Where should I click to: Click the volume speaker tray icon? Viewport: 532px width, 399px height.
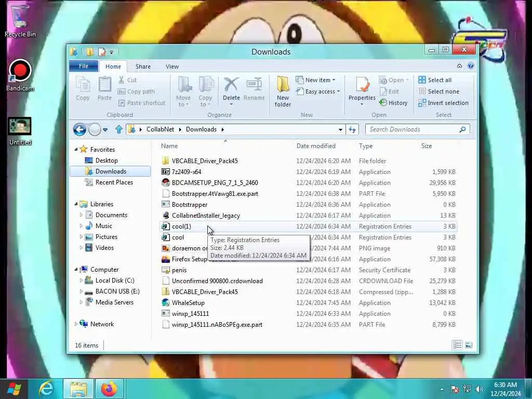pos(480,389)
